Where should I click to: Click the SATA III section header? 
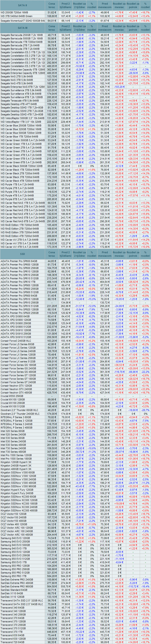(x=23, y=28)
